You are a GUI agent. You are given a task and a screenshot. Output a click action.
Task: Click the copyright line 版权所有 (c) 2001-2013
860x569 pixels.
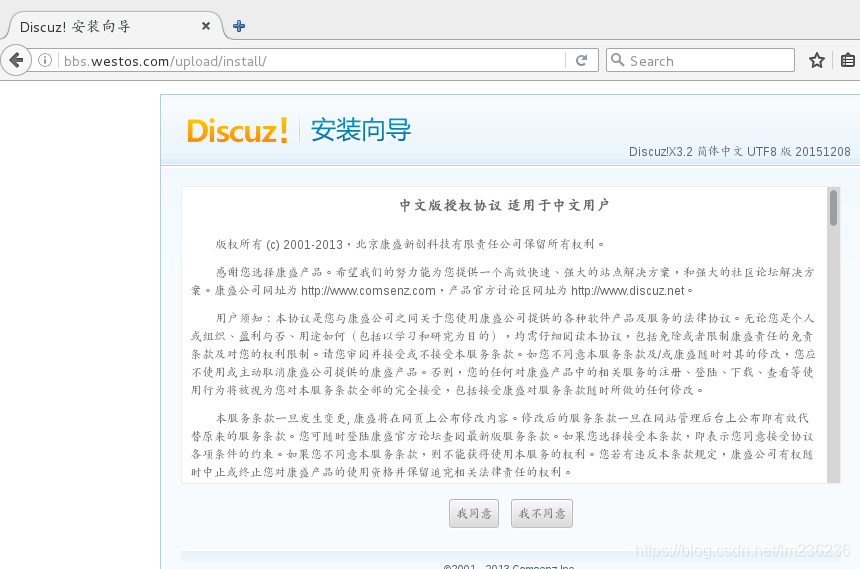279,244
